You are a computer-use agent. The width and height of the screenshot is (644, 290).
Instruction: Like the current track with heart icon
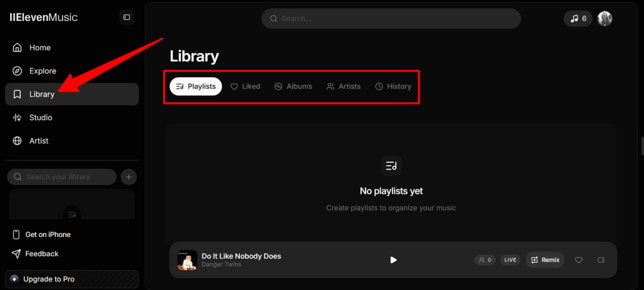click(579, 260)
